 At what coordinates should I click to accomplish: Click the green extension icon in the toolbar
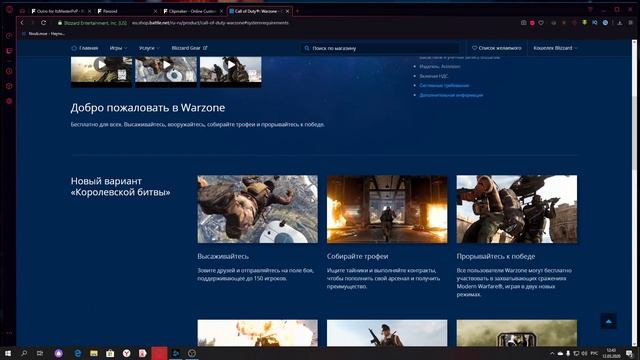(584, 23)
